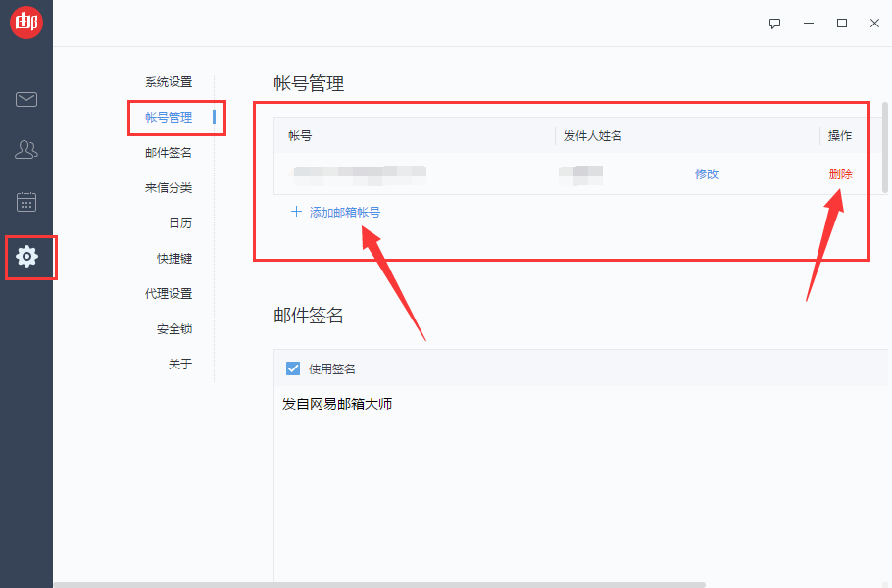
Task: Open the Mail inbox icon in sidebar
Action: tap(25, 99)
